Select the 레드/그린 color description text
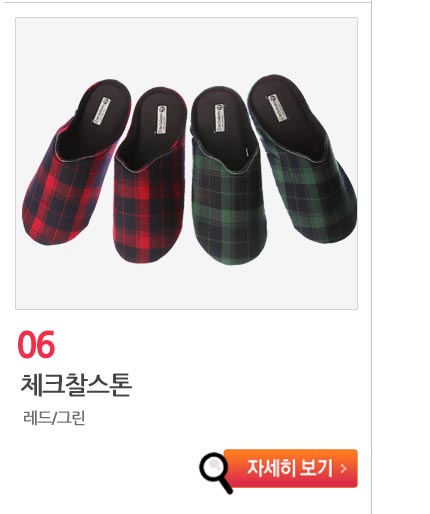The height and width of the screenshot is (514, 430). click(x=54, y=418)
